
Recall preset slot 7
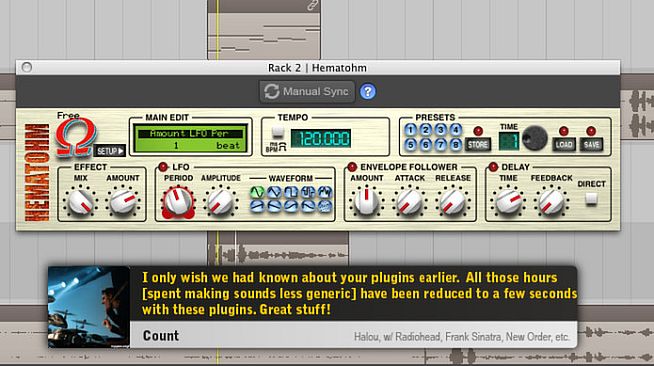click(x=440, y=145)
